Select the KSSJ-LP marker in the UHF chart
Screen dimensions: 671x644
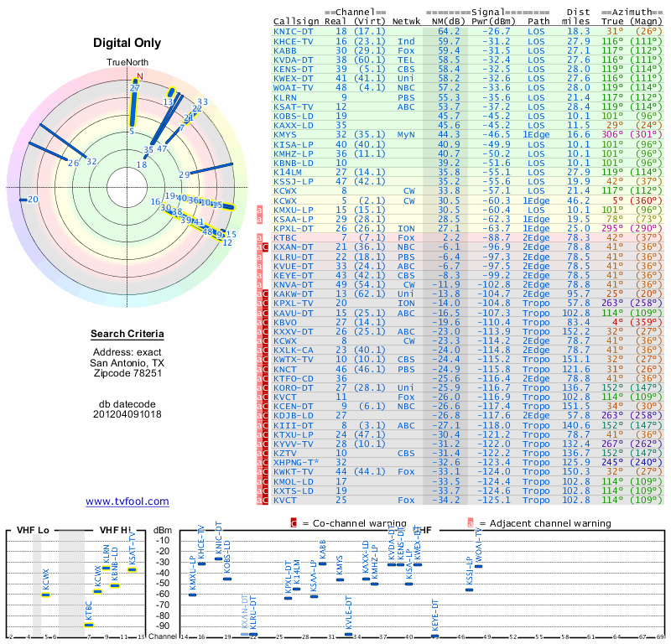point(469,589)
